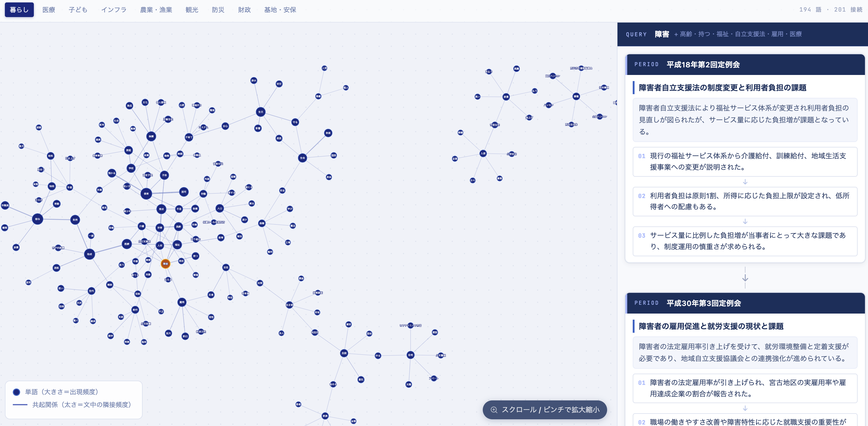The height and width of the screenshot is (426, 868).
Task: Select the 認可 node
Action: 184,192
